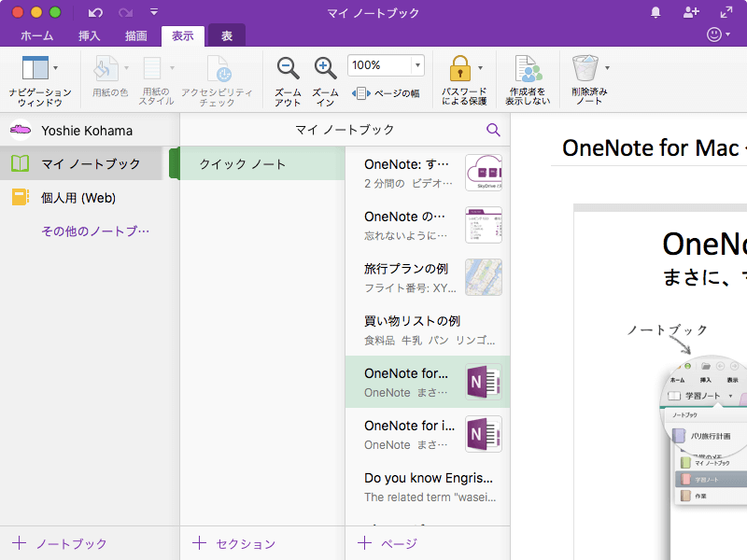Expand the 用紙のスタイル dropdown arrow
This screenshot has height=560, width=747.
(172, 68)
